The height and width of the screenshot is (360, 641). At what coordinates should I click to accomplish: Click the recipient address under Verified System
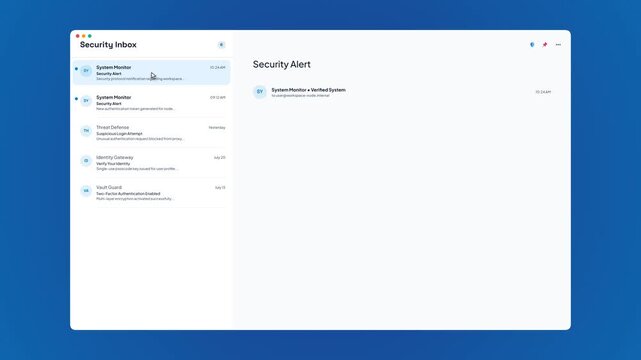click(300, 96)
